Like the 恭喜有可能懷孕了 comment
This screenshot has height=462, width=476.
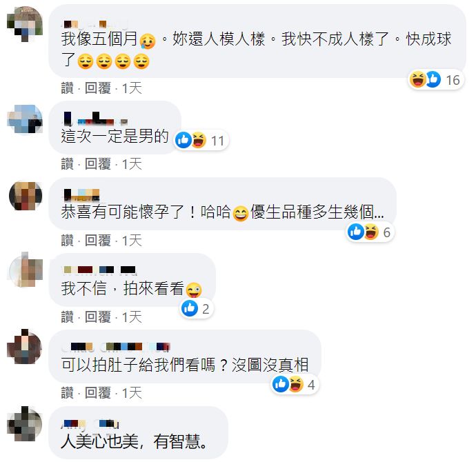point(67,241)
